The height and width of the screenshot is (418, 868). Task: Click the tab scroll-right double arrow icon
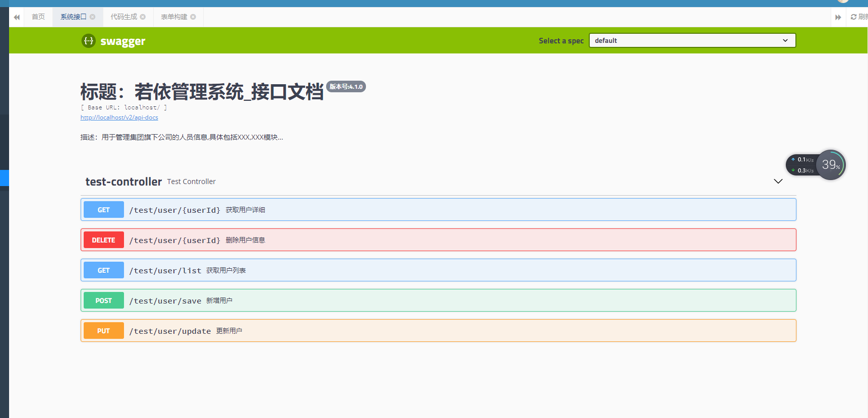pyautogui.click(x=838, y=17)
